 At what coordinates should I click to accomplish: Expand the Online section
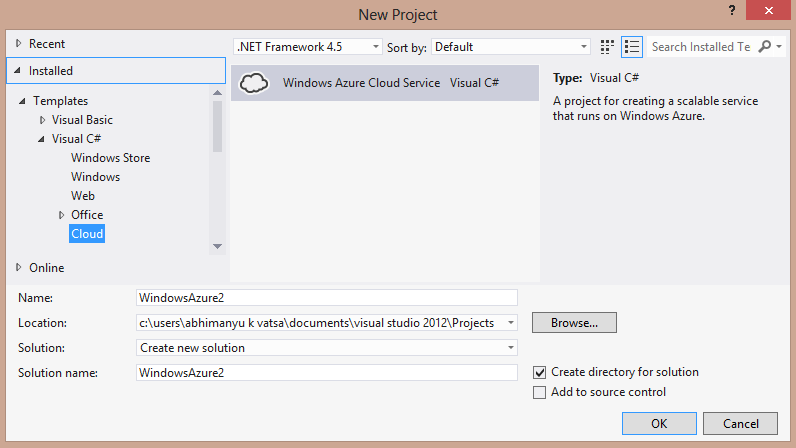[18, 268]
